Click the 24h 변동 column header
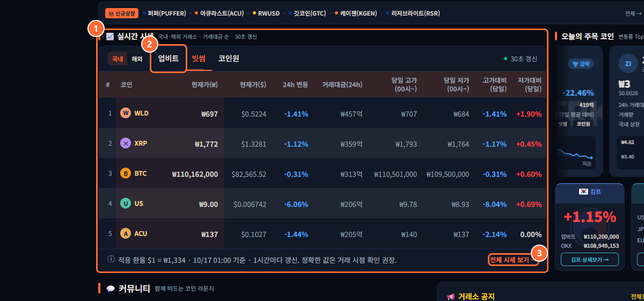 click(295, 84)
